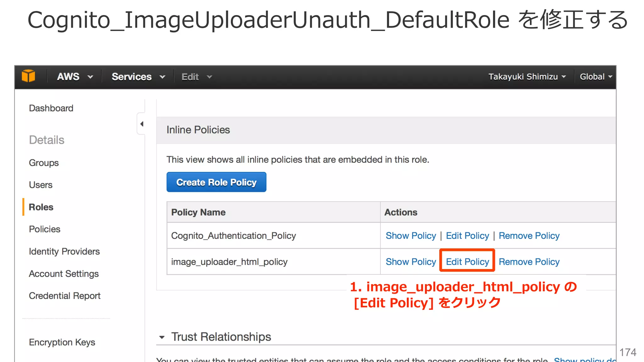Click the AWS orange cube logo
644x362 pixels.
tap(28, 76)
